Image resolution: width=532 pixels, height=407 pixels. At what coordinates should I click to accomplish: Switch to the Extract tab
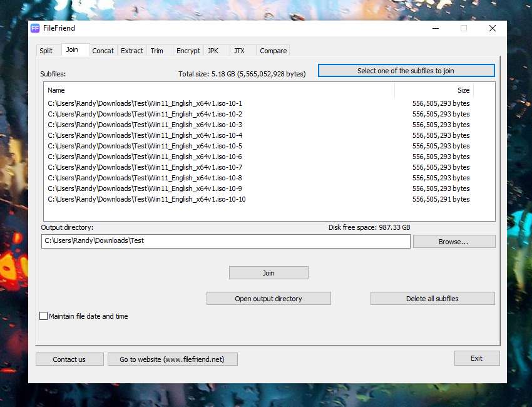click(132, 51)
